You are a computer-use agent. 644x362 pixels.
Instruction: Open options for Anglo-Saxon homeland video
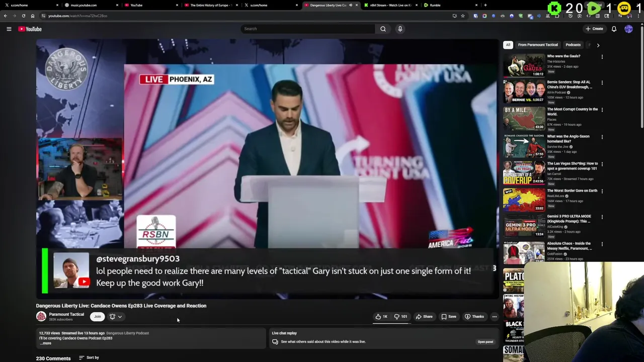pos(602,137)
